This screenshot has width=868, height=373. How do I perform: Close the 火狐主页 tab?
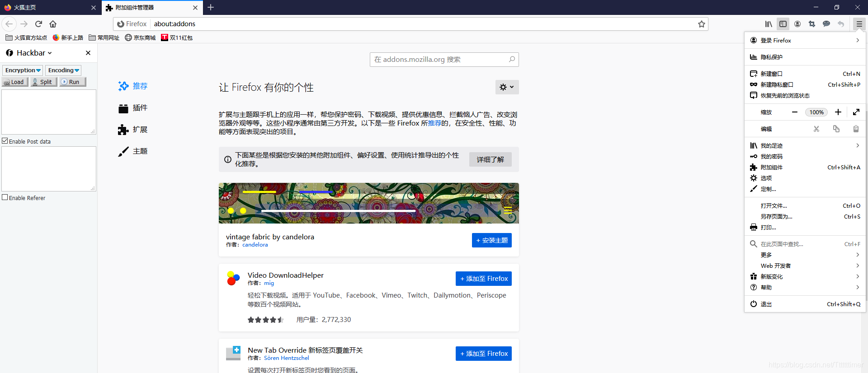94,8
